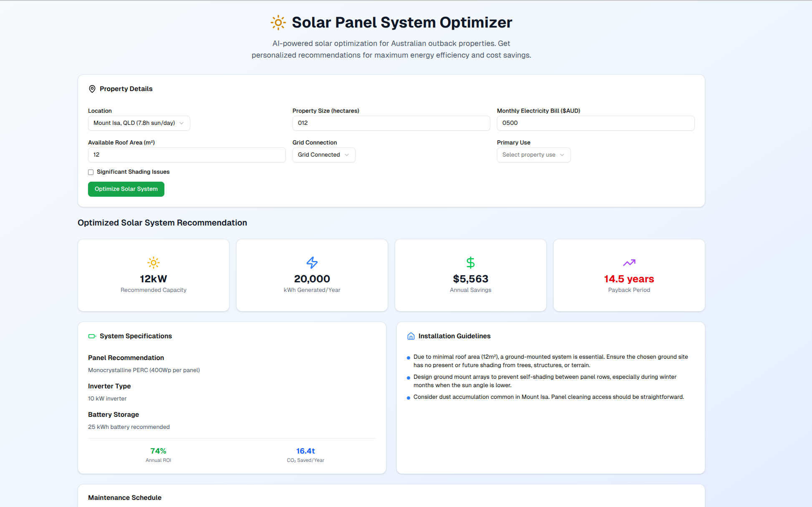812x507 pixels.
Task: Focus the Monthly Electricity Bill input
Action: pyautogui.click(x=595, y=123)
